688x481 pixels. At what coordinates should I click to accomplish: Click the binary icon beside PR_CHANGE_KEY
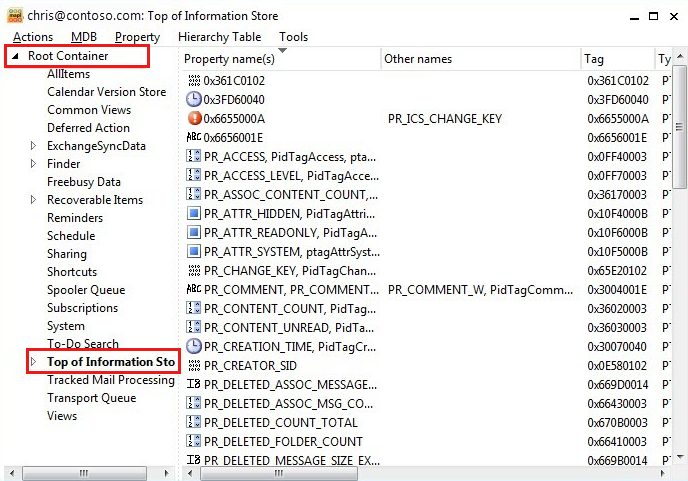(194, 271)
